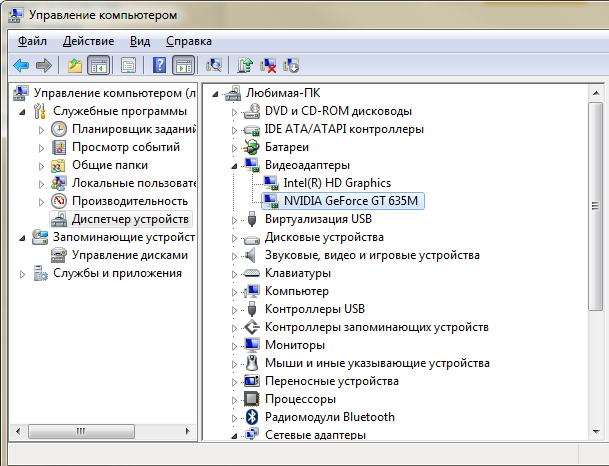Click the device pane vertical scrollbar thumb
The width and height of the screenshot is (609, 466).
pyautogui.click(x=595, y=206)
